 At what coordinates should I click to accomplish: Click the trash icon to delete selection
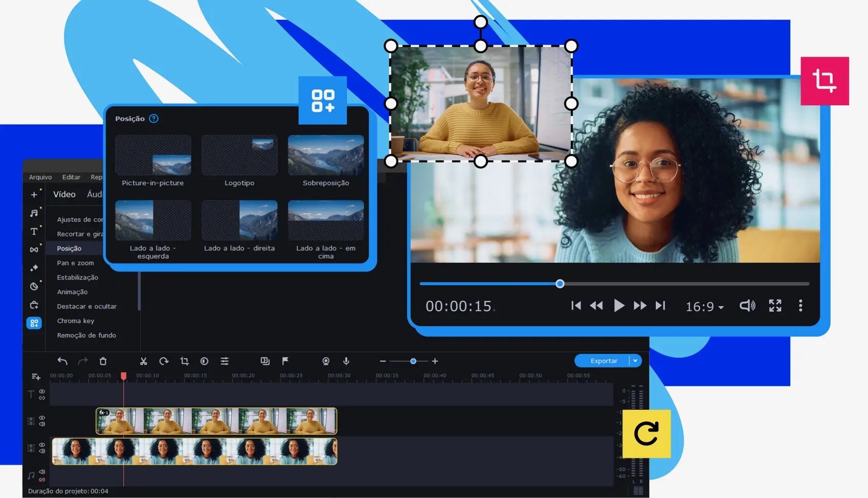click(x=103, y=361)
